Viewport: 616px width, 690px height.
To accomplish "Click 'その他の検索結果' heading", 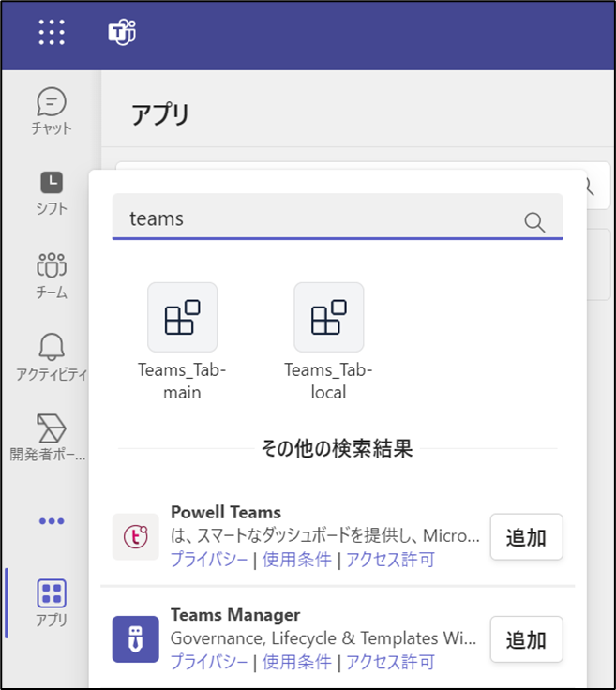I will coord(337,448).
